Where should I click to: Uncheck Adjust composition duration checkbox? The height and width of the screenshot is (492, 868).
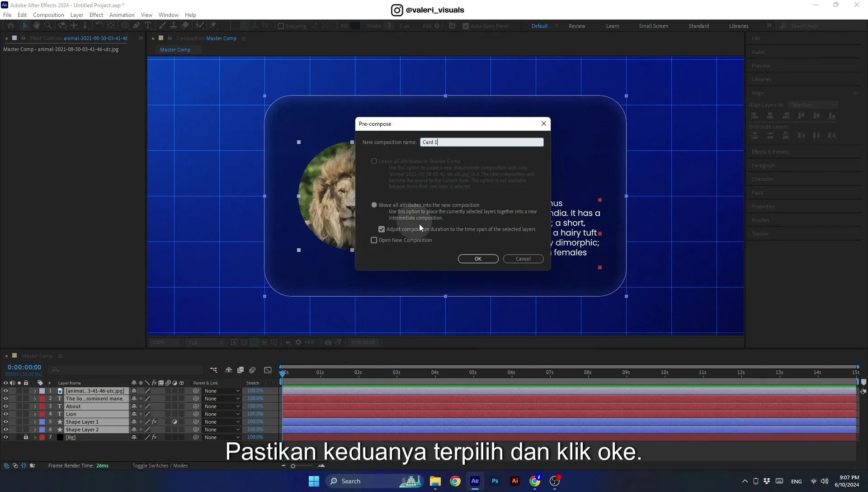click(382, 229)
